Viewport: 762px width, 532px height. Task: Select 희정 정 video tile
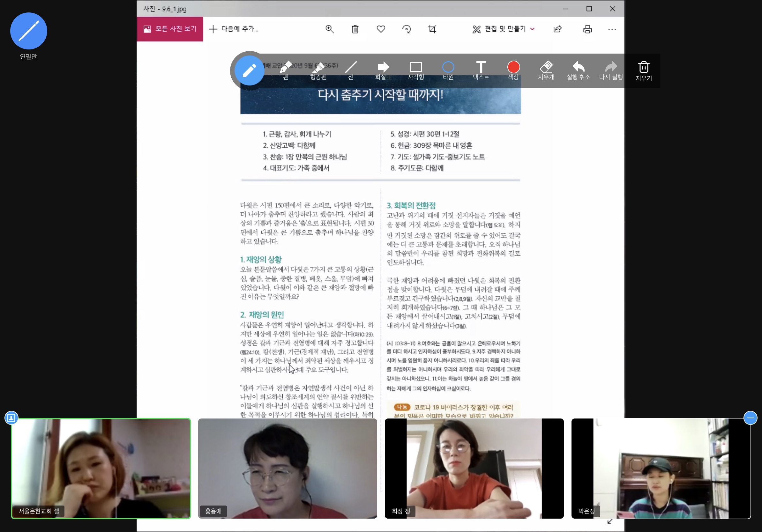coord(474,468)
